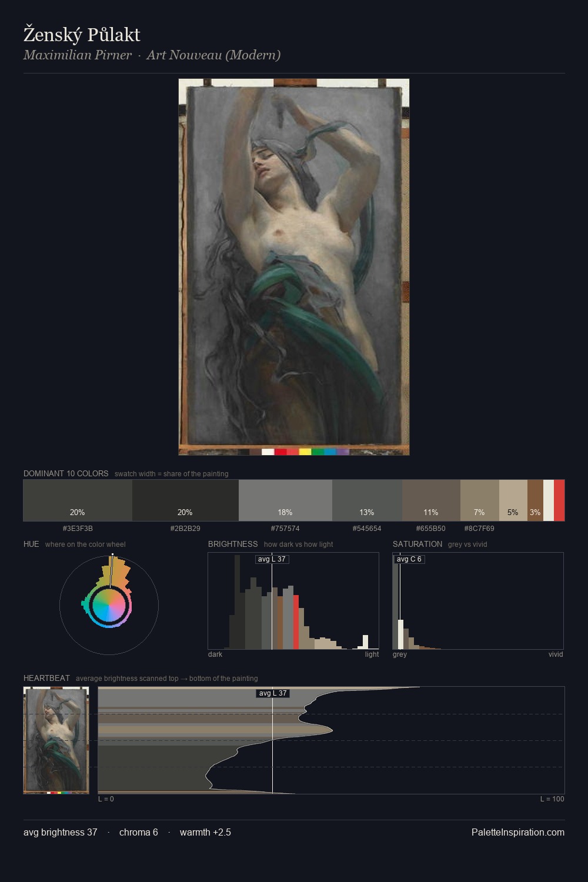Select the 20% swatch labeled #2B2B29

tap(185, 500)
